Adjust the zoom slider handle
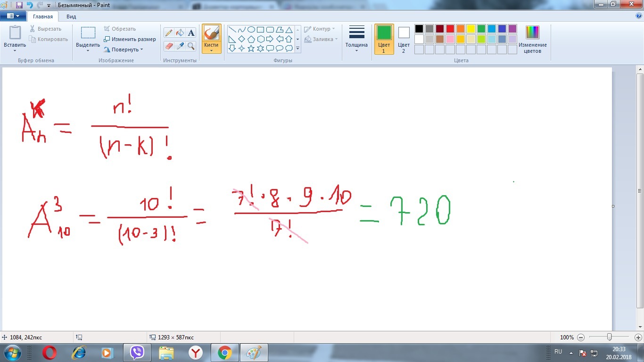Viewport: 644px width, 362px height. [610, 337]
